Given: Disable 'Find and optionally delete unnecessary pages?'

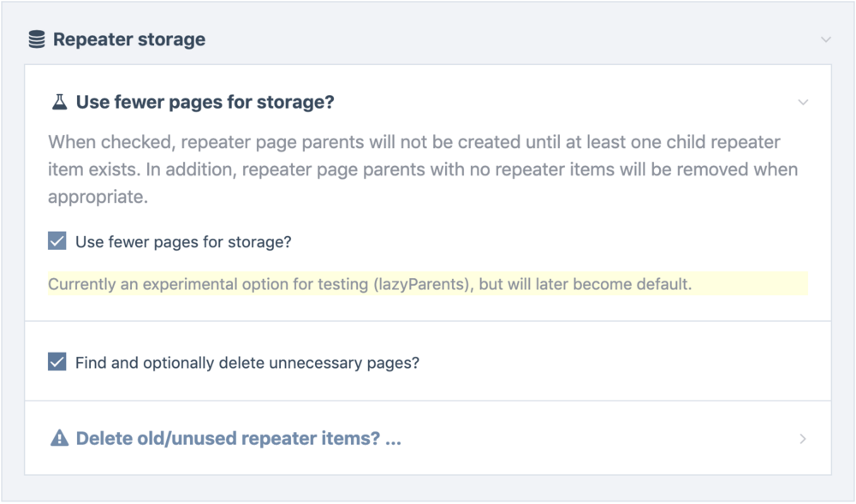Looking at the screenshot, I should point(55,361).
